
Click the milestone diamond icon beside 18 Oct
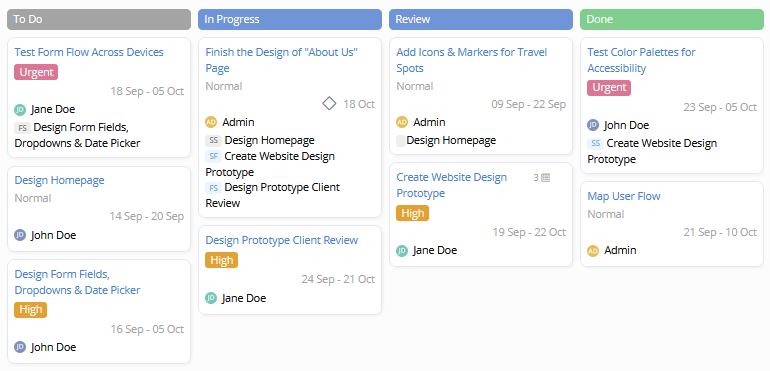[329, 104]
